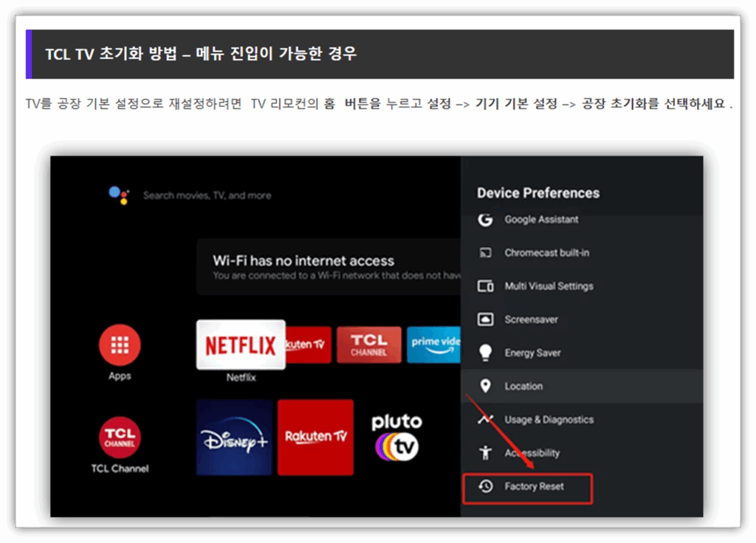The width and height of the screenshot is (756, 543).
Task: Launch the Disney+ tile
Action: coord(234,437)
